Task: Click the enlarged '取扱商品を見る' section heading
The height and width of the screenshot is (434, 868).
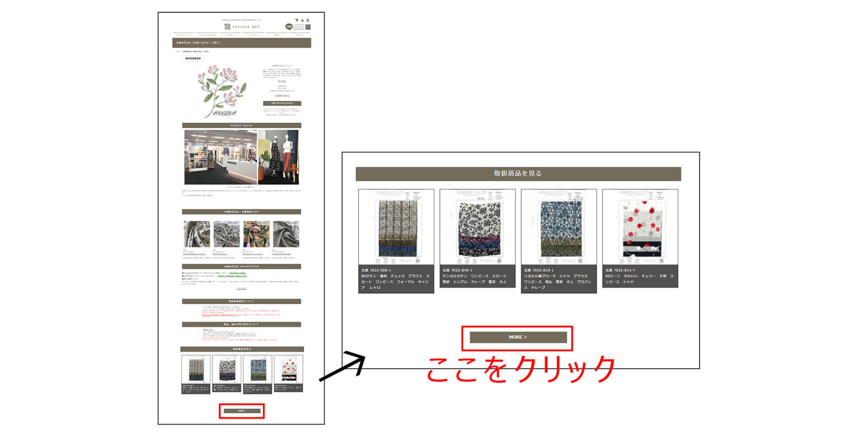Action: pyautogui.click(x=518, y=173)
